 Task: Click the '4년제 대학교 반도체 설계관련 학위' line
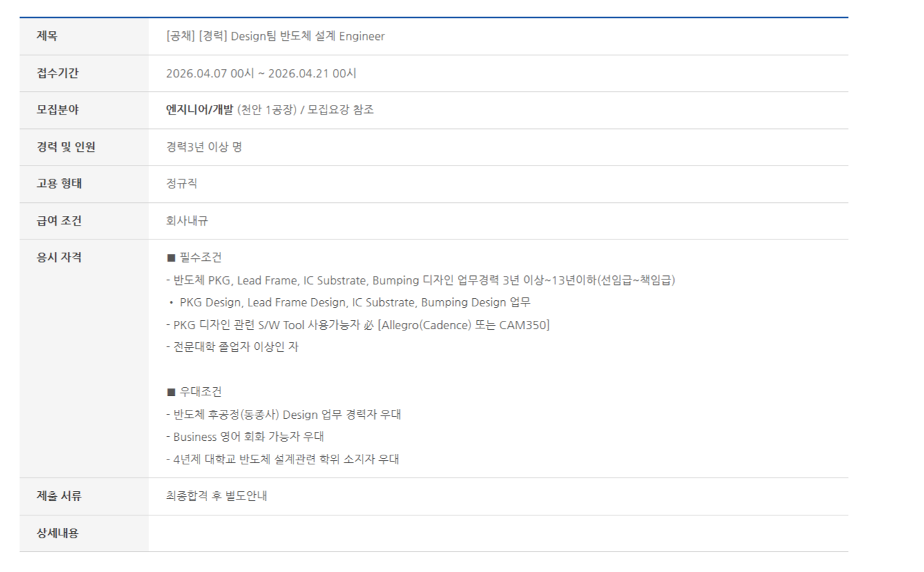point(282,459)
